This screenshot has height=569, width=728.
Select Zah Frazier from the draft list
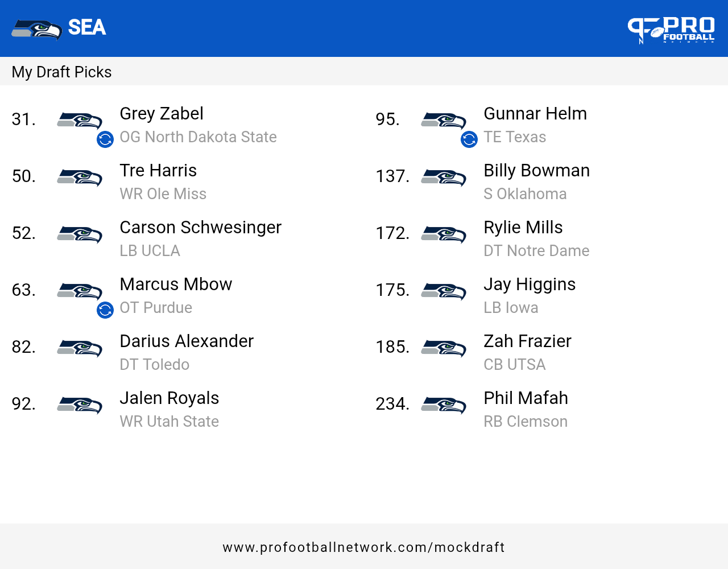pos(527,341)
